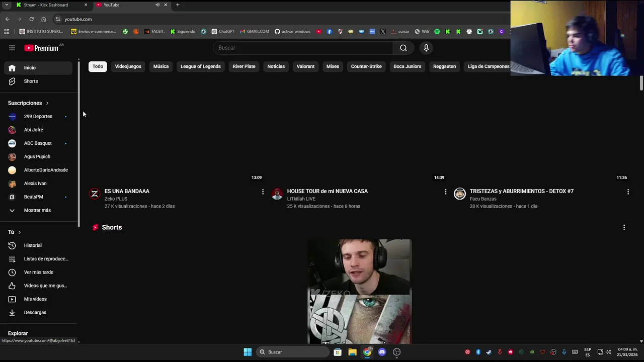644x362 pixels.
Task: Go to Inicio in the sidebar
Action: [x=38, y=68]
